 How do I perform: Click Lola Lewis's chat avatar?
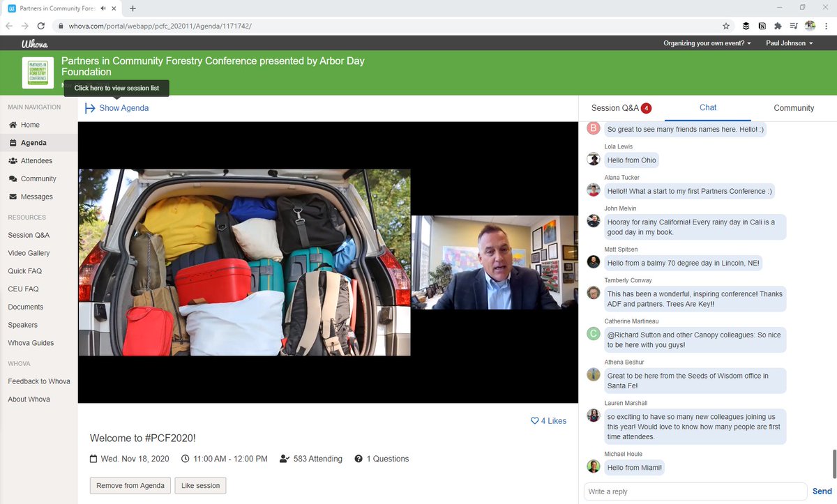(593, 159)
